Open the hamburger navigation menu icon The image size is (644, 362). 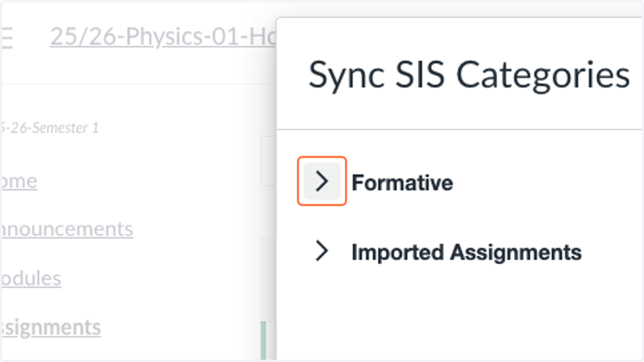pyautogui.click(x=6, y=38)
